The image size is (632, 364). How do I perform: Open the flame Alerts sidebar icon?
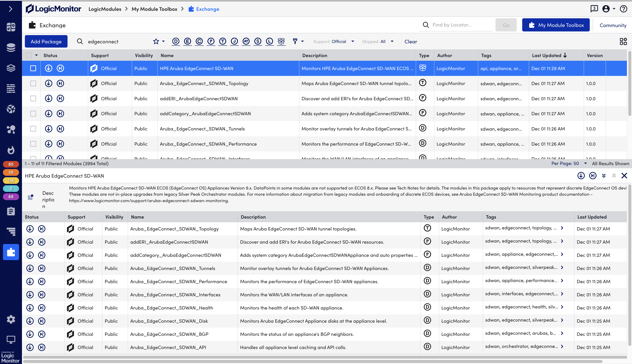pyautogui.click(x=11, y=150)
